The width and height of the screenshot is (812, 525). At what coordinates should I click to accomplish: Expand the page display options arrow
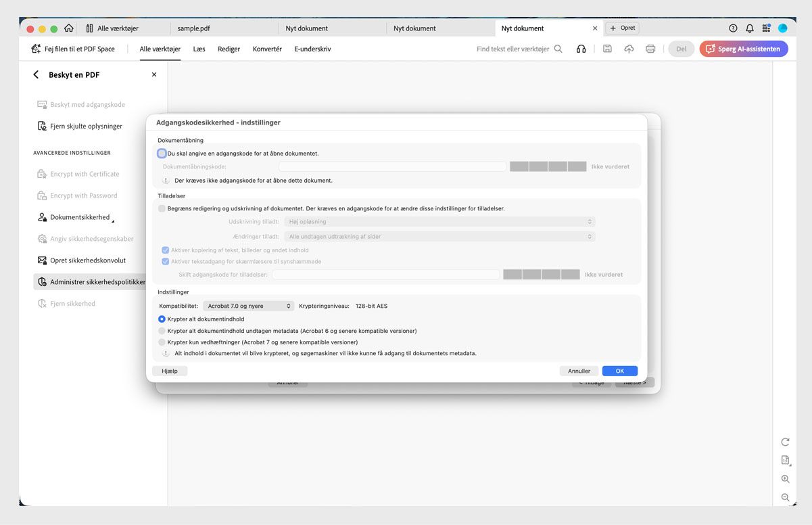(x=790, y=465)
